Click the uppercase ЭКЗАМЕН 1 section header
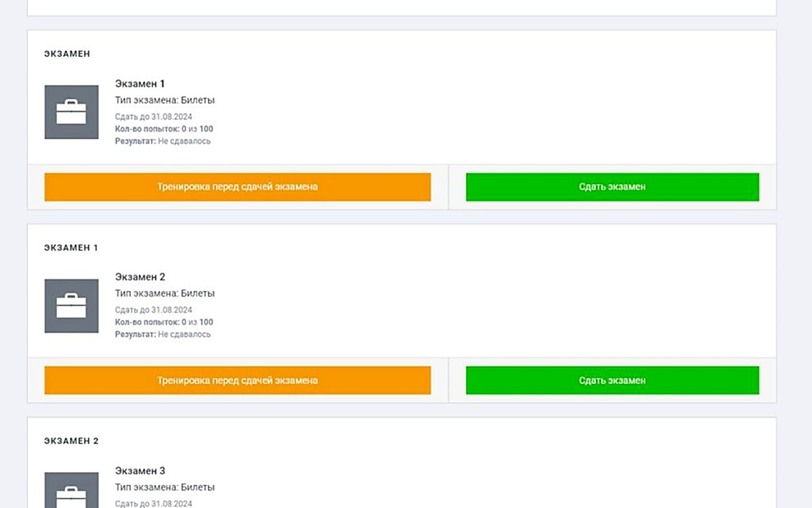The image size is (812, 508). tap(71, 248)
